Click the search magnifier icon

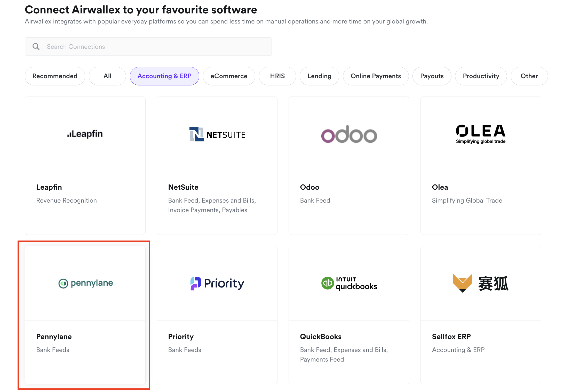(36, 47)
